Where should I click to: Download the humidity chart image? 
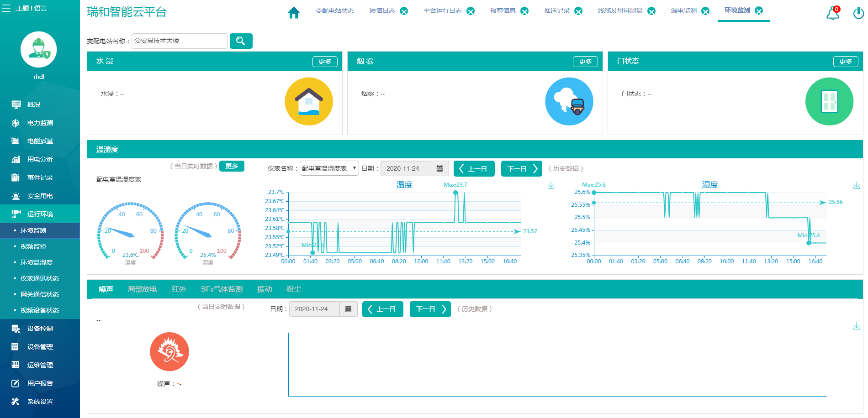click(856, 185)
